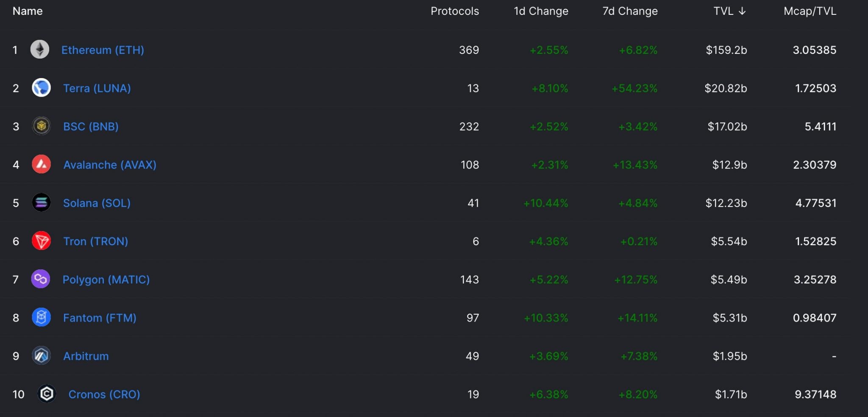Click the purple Polygon logo icon
868x417 pixels.
[x=41, y=279]
